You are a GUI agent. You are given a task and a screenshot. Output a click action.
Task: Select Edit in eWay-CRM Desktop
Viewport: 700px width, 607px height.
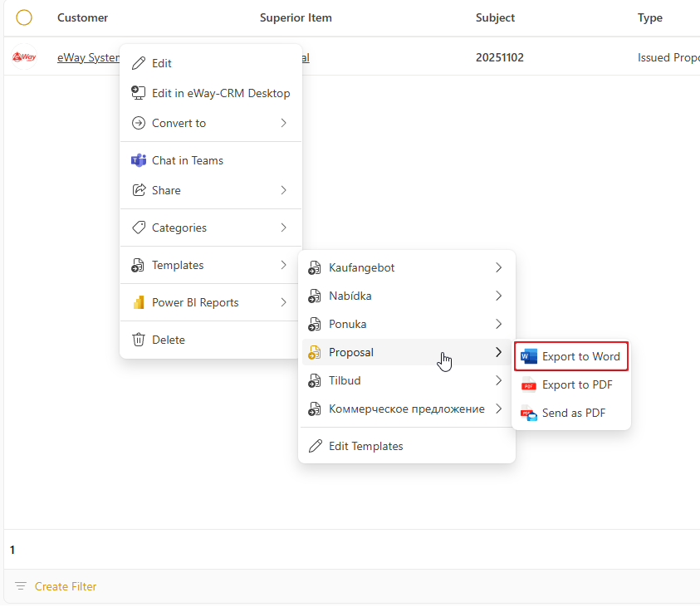(x=220, y=94)
